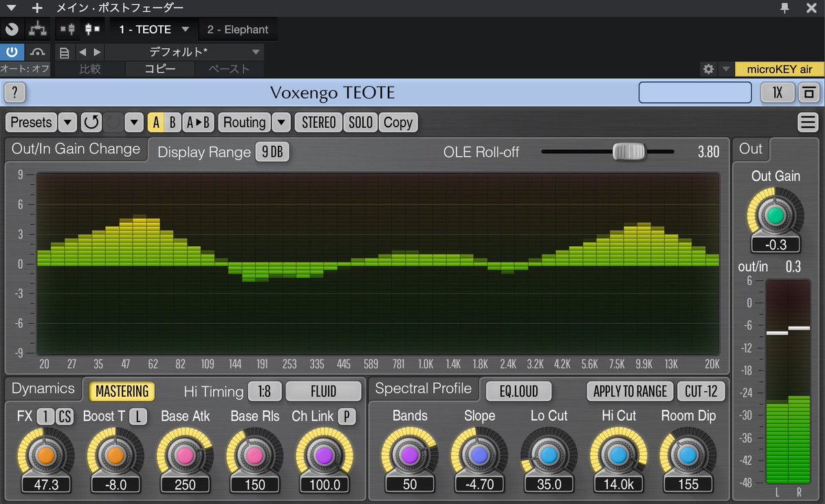This screenshot has height=504, width=825.
Task: Expand the undo history dropdown
Action: pyautogui.click(x=134, y=122)
